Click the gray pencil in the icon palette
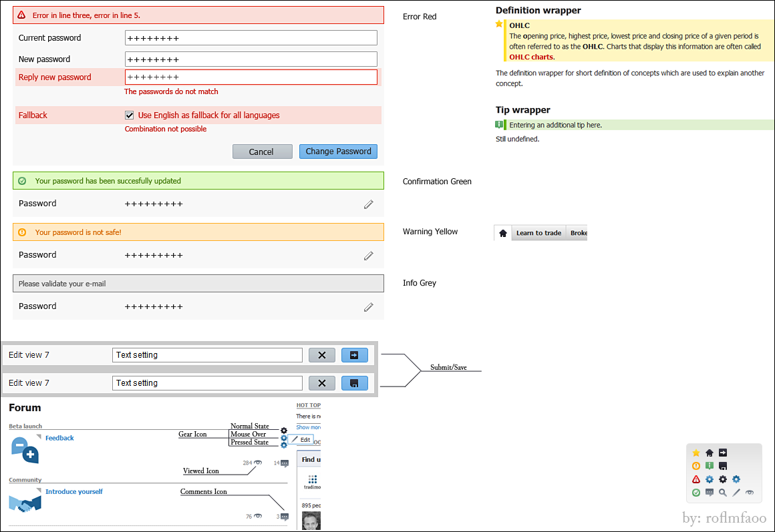This screenshot has width=775, height=532. coord(736,493)
